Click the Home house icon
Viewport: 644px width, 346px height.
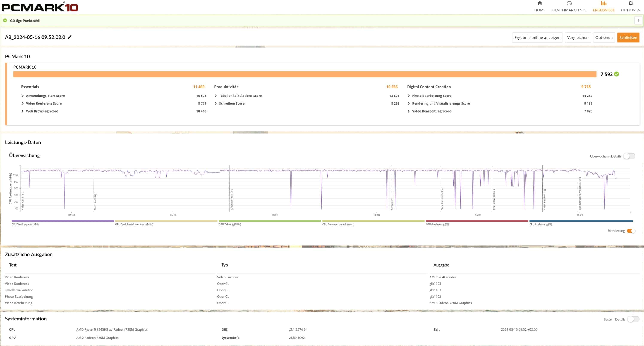540,3
